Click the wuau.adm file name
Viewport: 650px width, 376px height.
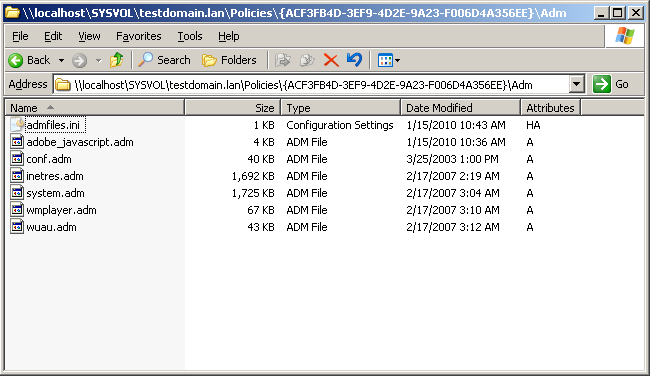(x=51, y=227)
